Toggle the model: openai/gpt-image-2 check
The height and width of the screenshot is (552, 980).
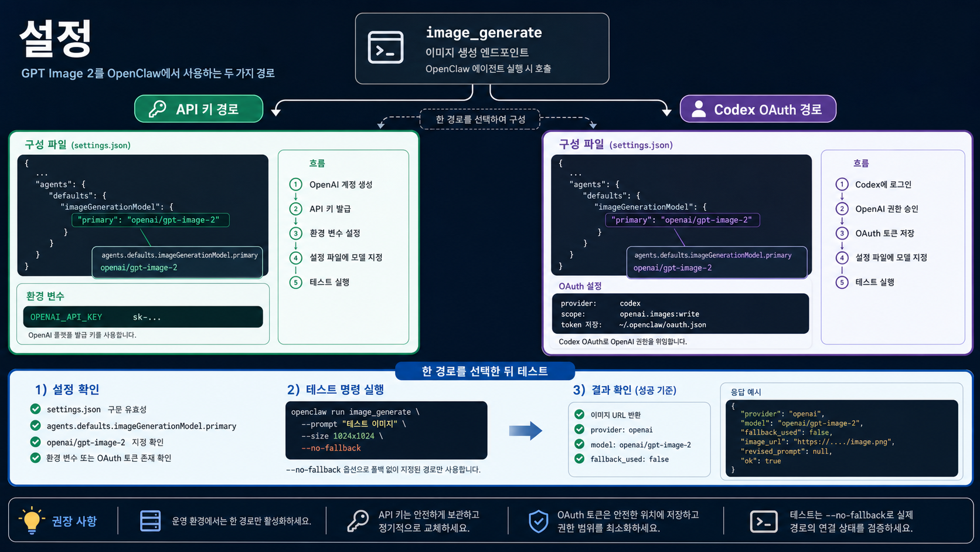[x=580, y=444]
